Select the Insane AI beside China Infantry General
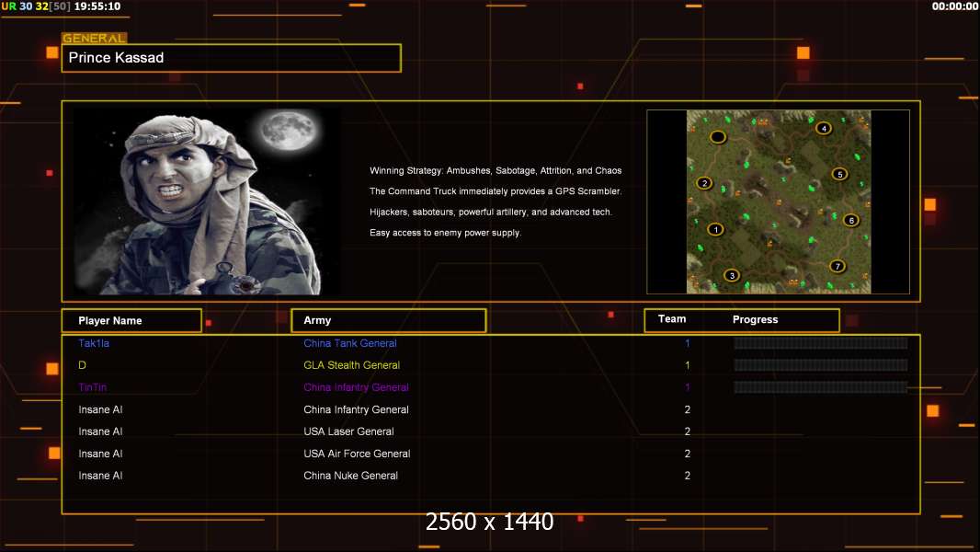 coord(100,410)
